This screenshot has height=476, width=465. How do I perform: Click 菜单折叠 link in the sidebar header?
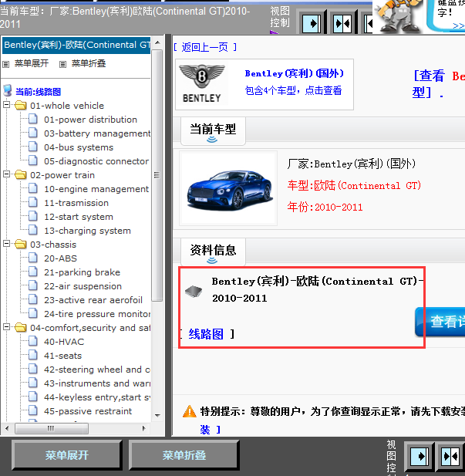click(89, 64)
